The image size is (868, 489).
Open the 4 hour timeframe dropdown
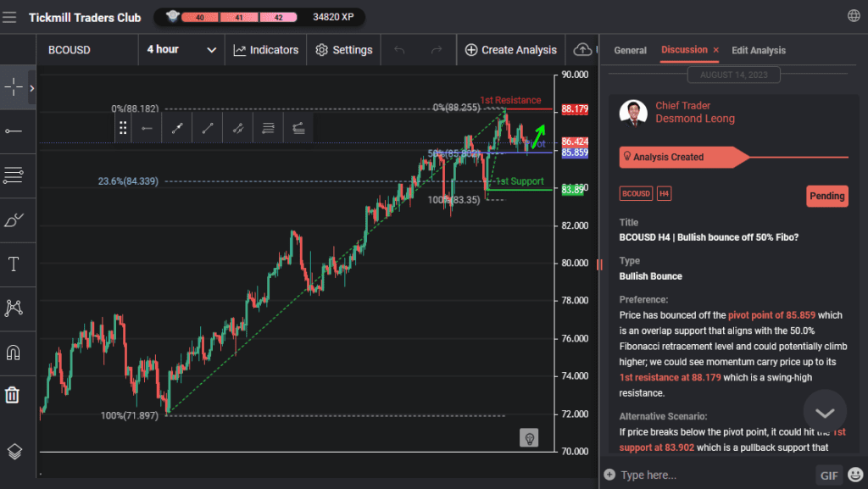pos(181,50)
